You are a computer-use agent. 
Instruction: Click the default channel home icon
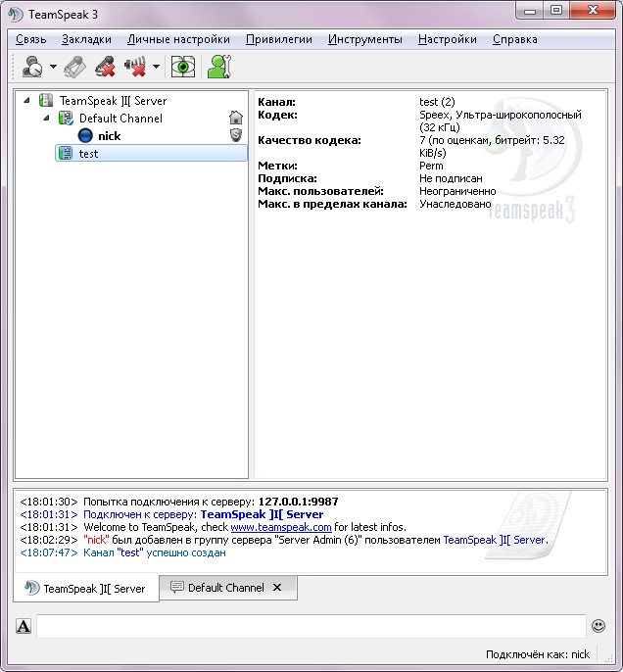[x=235, y=118]
